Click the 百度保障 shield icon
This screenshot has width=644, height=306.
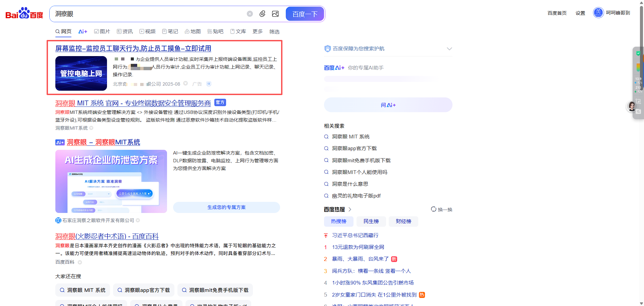point(327,49)
